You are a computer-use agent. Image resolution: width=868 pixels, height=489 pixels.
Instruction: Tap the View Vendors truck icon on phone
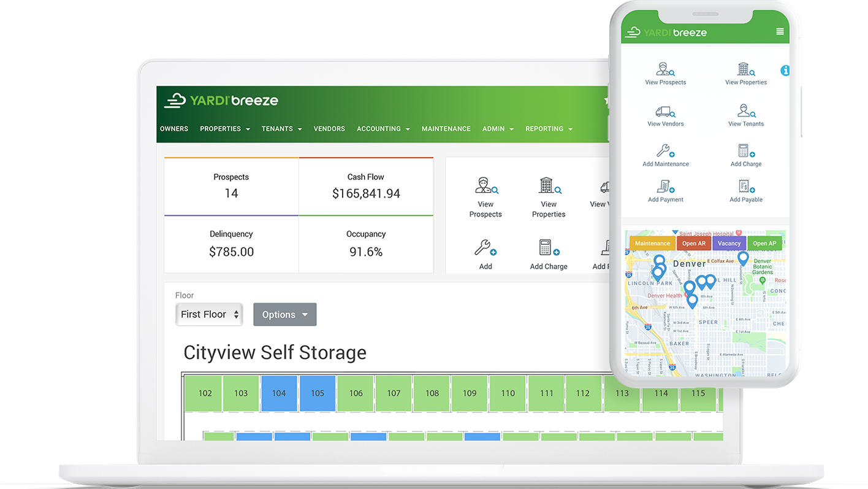pyautogui.click(x=665, y=112)
